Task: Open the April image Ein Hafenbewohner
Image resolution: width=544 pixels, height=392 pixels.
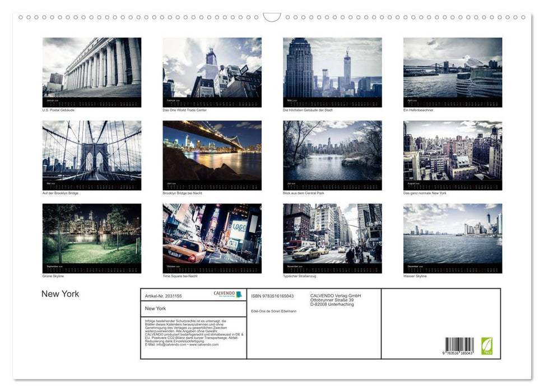Action: click(452, 72)
